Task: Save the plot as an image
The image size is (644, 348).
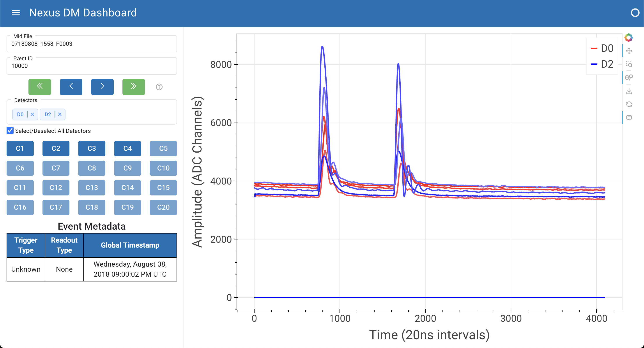Action: [630, 91]
